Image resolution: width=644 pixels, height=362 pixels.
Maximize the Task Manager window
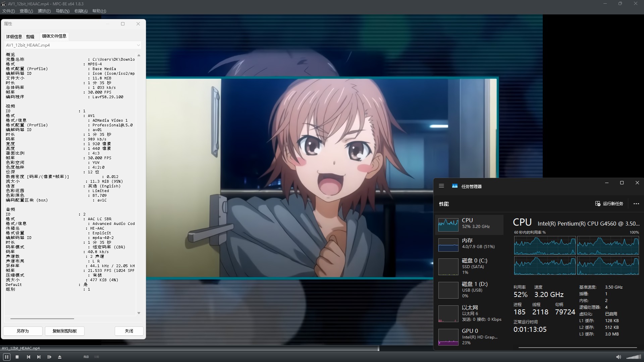pos(622,183)
